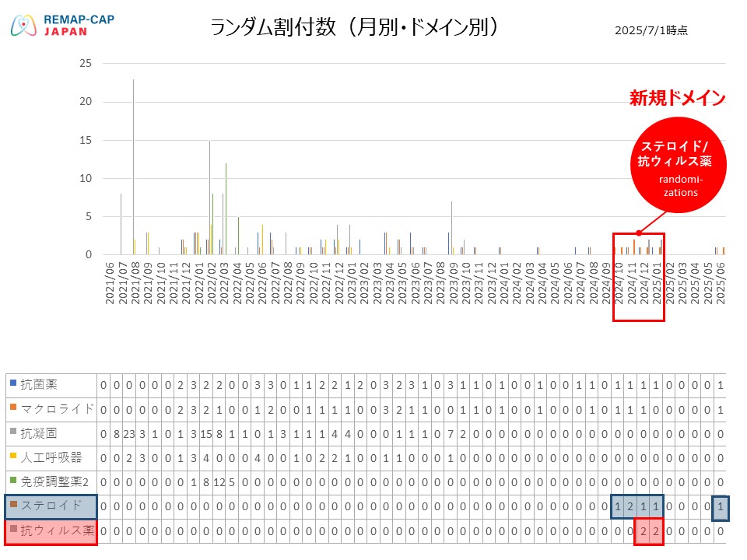
Task: Click the value 7 in the 抗凝固 row
Action: [x=451, y=434]
